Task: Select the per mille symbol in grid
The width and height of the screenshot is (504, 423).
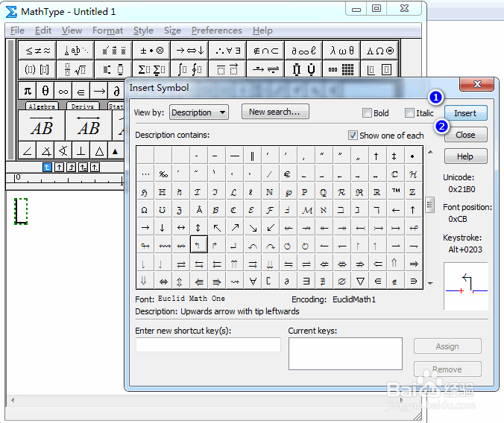Action: (163, 174)
